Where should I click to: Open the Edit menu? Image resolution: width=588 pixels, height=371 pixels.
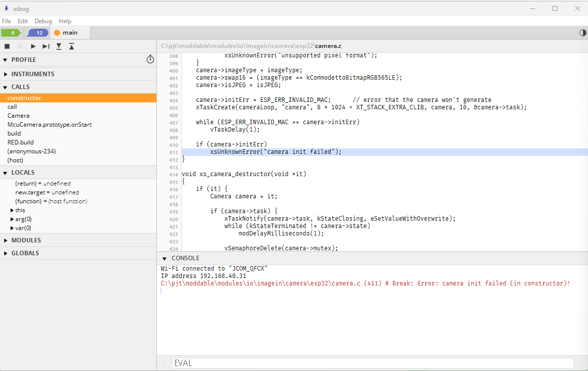click(23, 21)
